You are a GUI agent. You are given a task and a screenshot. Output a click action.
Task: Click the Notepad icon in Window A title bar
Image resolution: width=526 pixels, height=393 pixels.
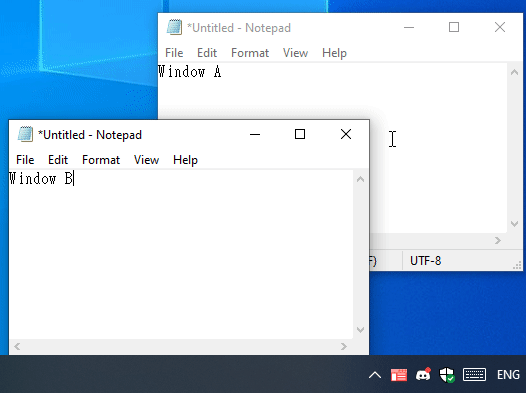click(174, 27)
